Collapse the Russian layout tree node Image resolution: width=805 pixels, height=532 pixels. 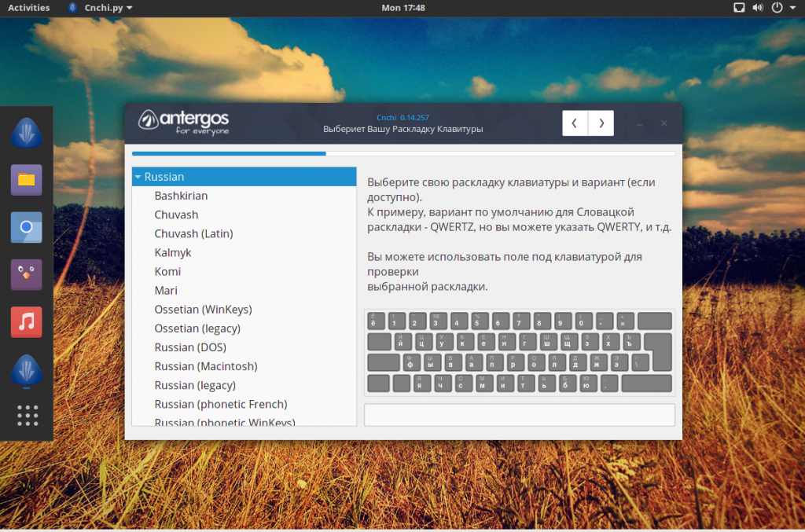tap(138, 178)
